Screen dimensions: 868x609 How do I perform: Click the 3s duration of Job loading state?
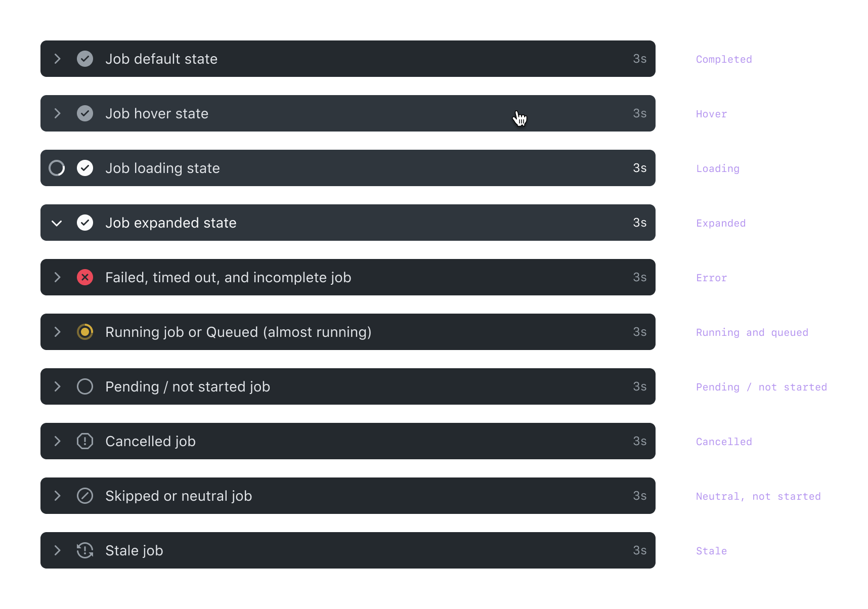click(x=640, y=168)
